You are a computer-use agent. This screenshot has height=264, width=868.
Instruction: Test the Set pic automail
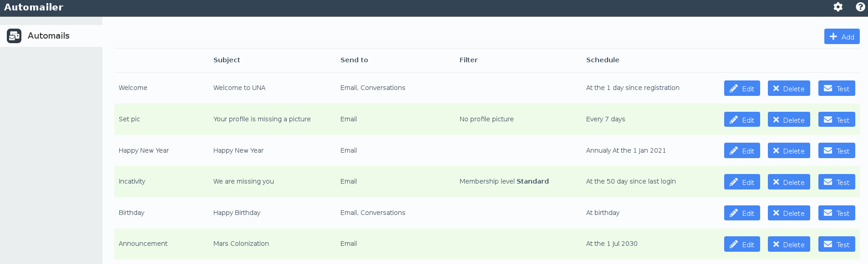836,120
